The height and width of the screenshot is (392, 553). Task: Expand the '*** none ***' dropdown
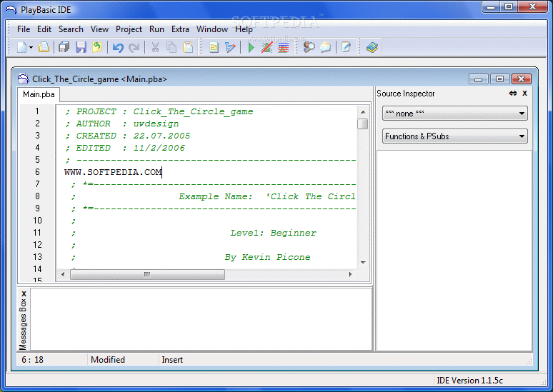click(x=455, y=114)
